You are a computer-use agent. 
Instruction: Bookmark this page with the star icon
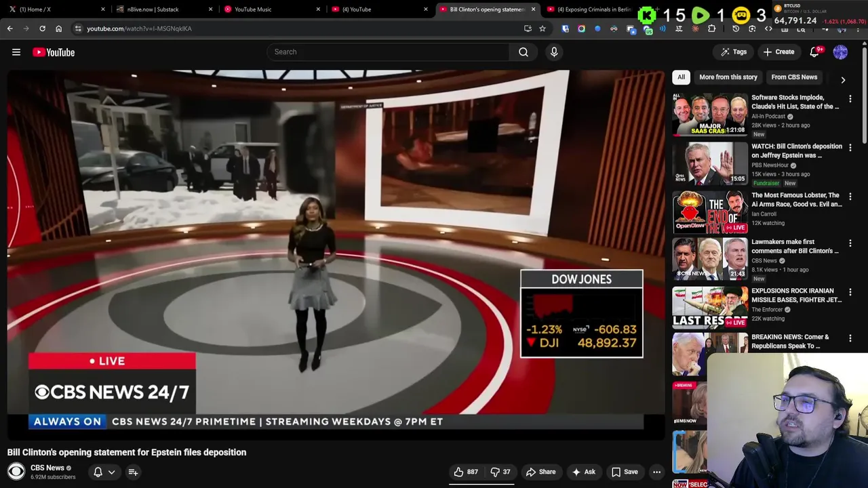542,28
